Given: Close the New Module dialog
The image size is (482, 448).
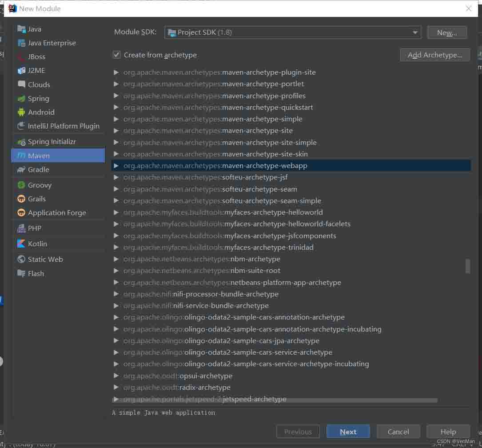Looking at the screenshot, I should [469, 8].
